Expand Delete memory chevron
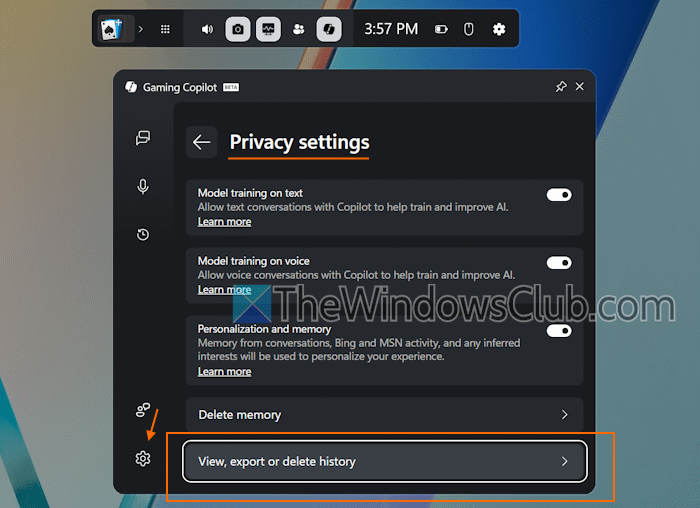700x508 pixels. click(x=565, y=415)
